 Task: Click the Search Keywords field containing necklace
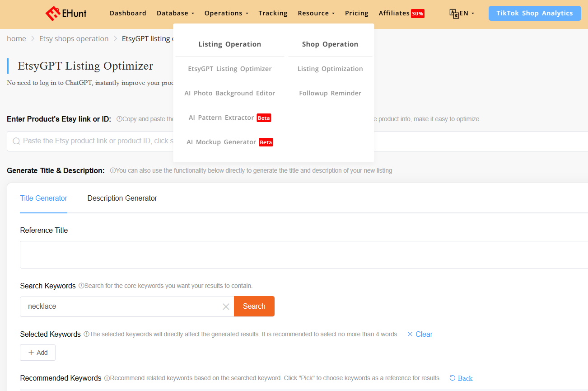tap(127, 306)
